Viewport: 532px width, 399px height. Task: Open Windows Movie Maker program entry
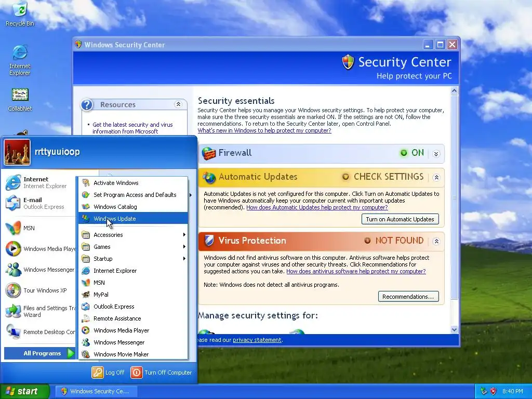point(133,354)
